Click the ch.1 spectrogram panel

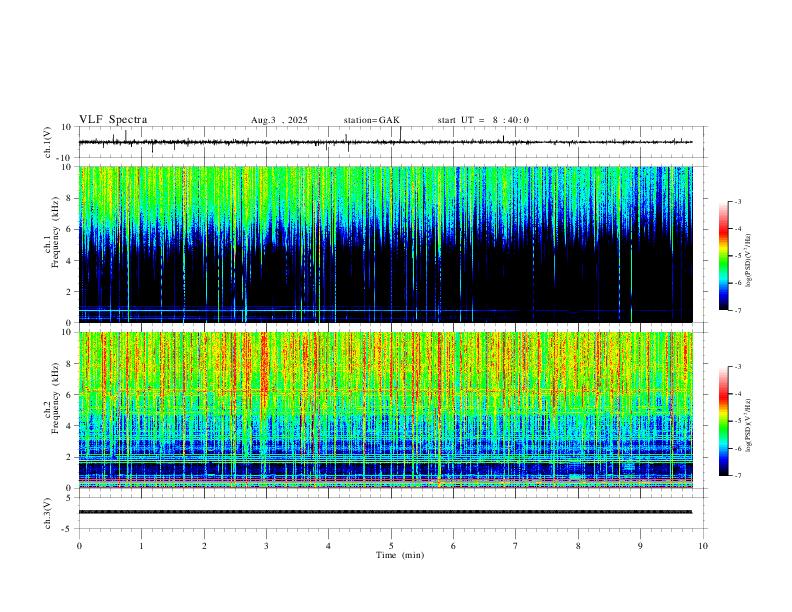coord(385,244)
